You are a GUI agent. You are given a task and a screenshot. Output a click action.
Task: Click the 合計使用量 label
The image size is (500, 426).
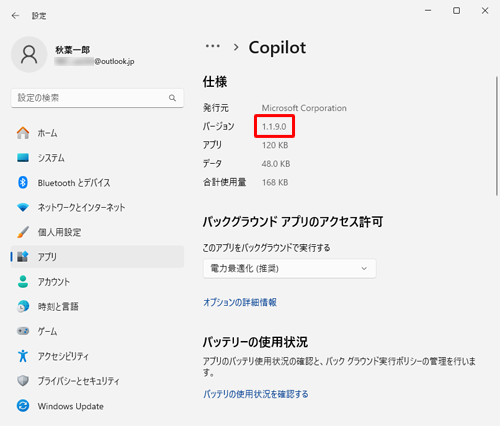click(x=225, y=183)
